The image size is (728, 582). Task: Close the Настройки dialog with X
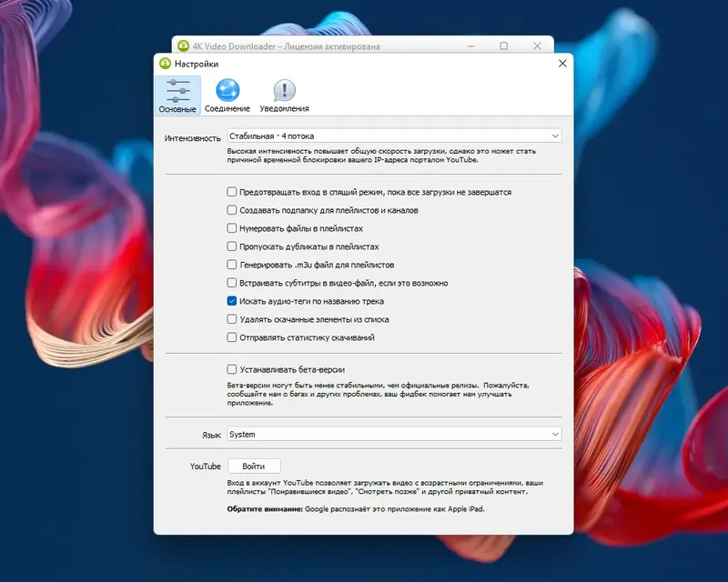[x=561, y=64]
